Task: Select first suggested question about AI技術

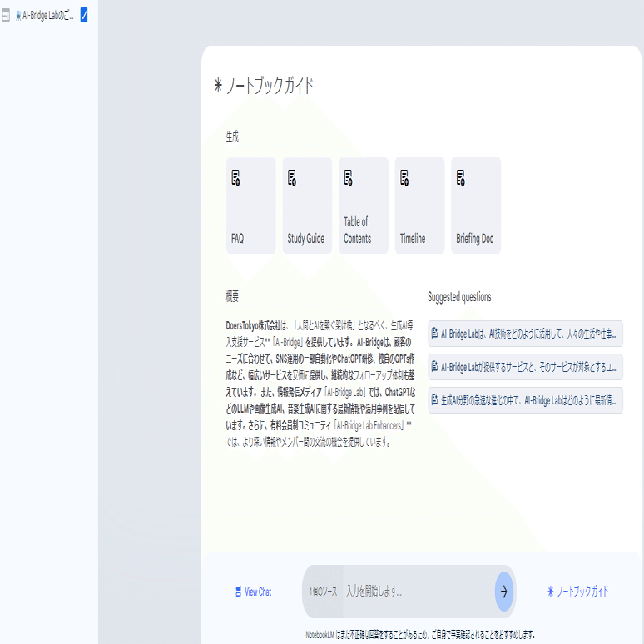Action: (x=525, y=334)
